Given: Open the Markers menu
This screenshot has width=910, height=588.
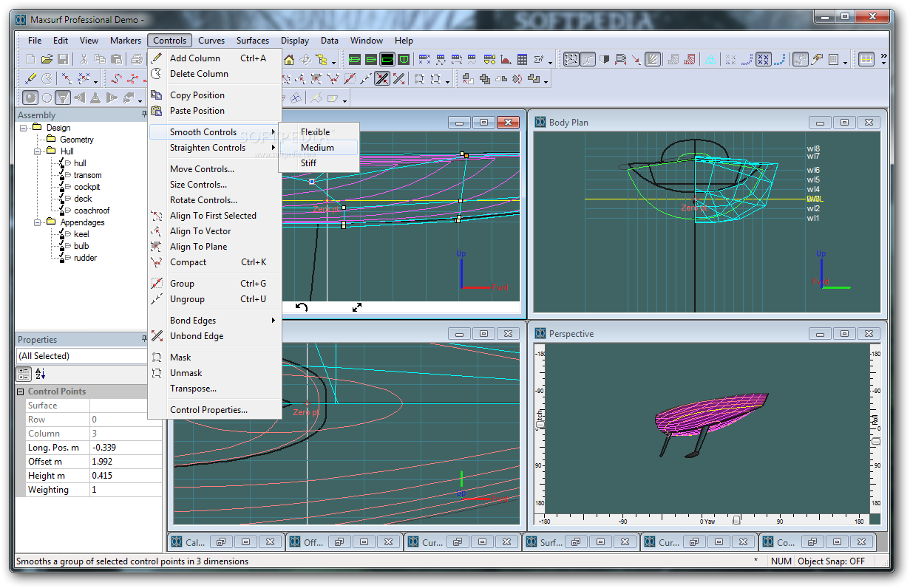Looking at the screenshot, I should pyautogui.click(x=126, y=41).
